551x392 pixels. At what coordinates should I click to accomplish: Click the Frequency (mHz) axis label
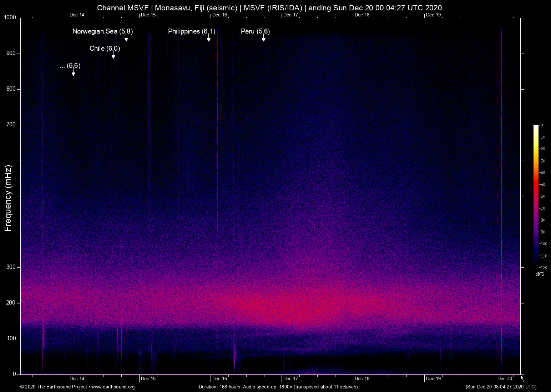(8, 198)
